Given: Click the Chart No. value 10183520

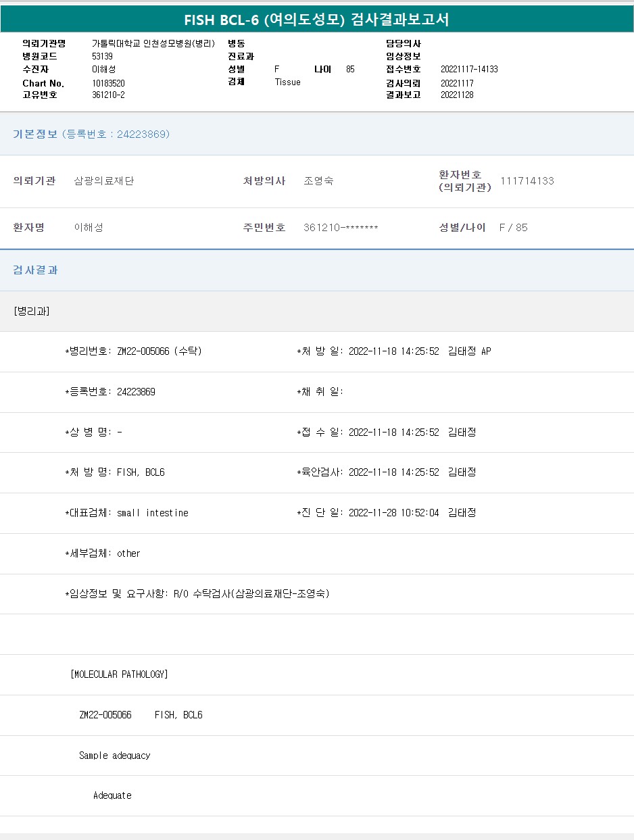Looking at the screenshot, I should (x=108, y=83).
